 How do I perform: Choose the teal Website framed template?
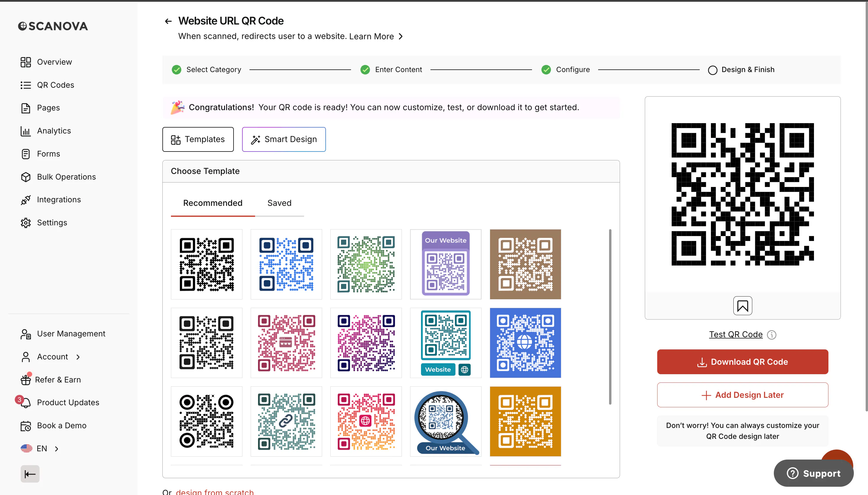point(446,343)
